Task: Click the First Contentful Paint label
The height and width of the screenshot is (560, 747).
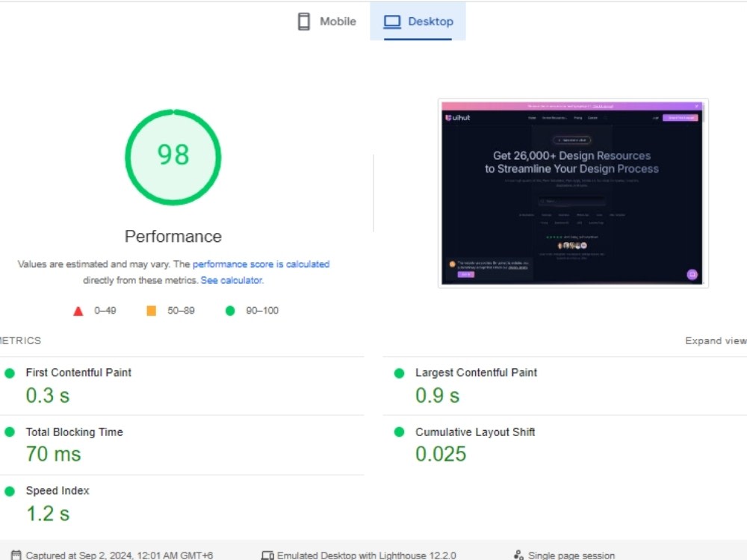Action: coord(78,373)
